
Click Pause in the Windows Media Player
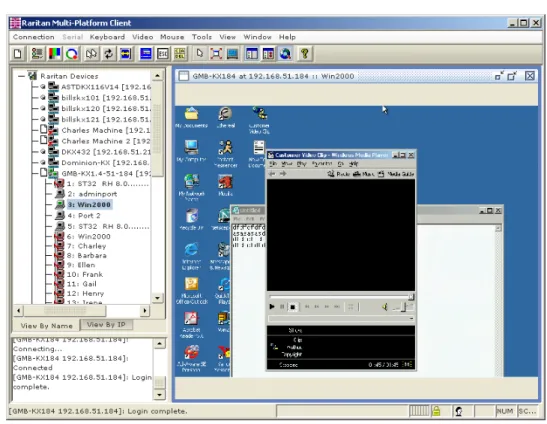pos(282,307)
